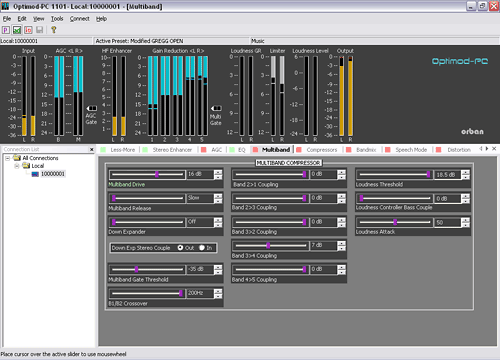500x360 pixels.
Task: Click the yellow question mark help icon
Action: point(54,30)
